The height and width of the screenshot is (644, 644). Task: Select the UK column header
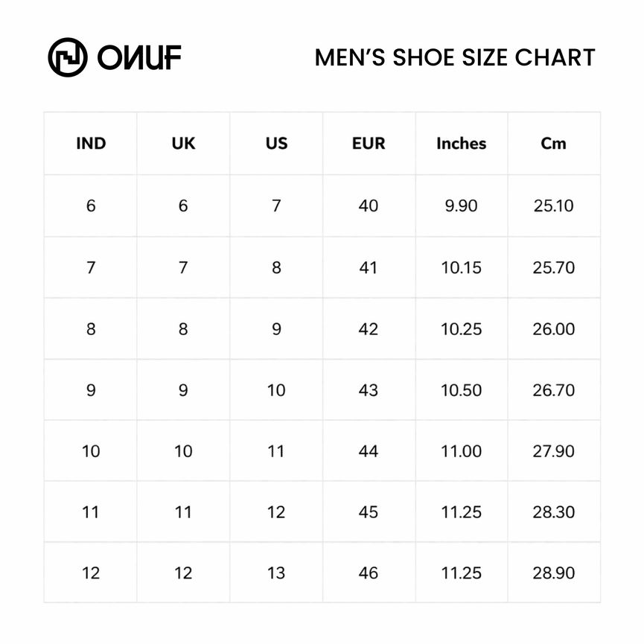(183, 144)
